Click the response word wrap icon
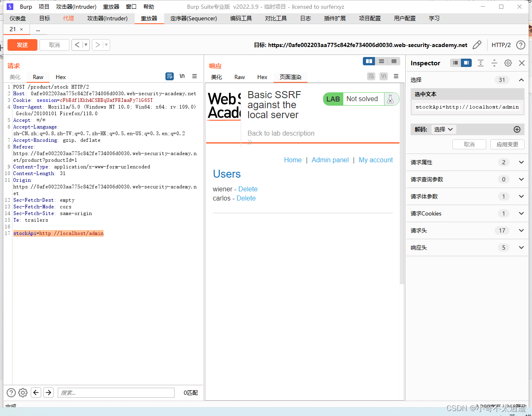Viewport: 532px width, 416px height. point(371,77)
